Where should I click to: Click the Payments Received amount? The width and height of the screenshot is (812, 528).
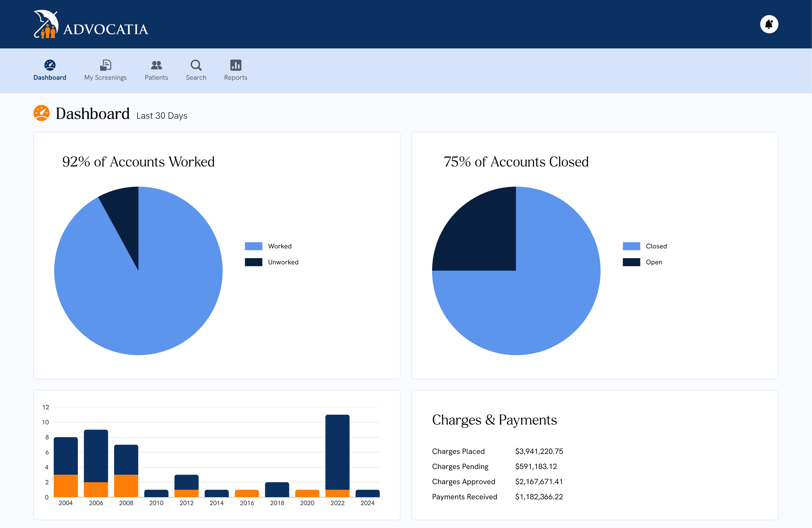pos(539,496)
